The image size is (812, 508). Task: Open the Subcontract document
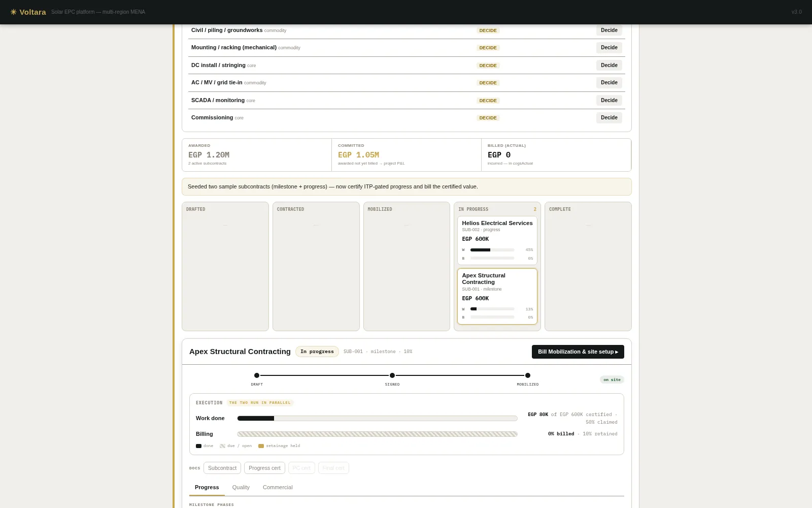[x=222, y=468]
